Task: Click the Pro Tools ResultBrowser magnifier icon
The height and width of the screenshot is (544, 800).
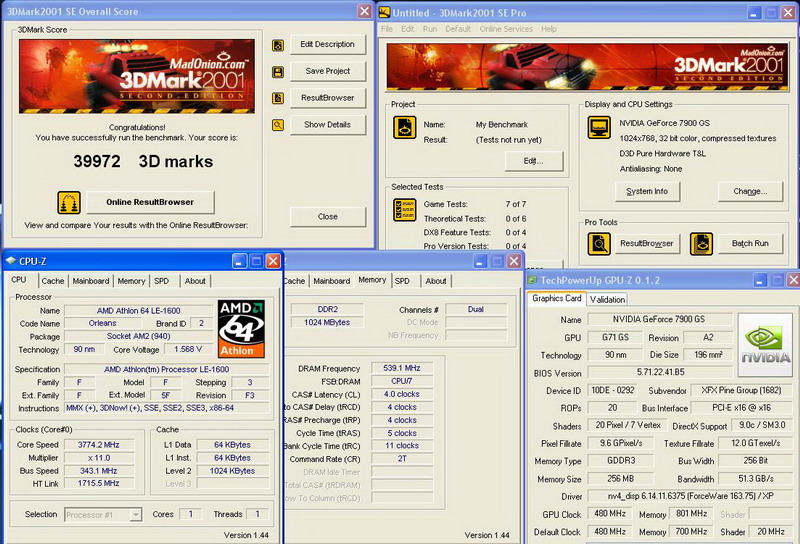Action: (x=599, y=244)
